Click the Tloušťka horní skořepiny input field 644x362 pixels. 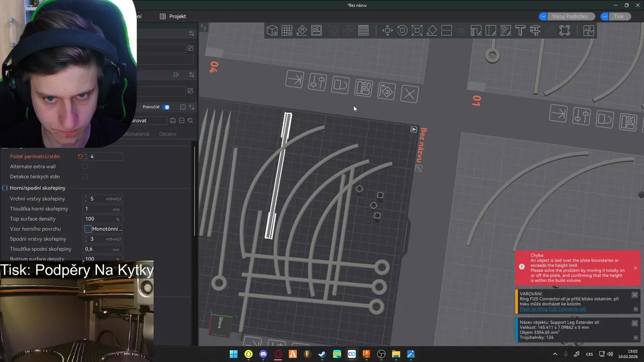[x=103, y=209]
